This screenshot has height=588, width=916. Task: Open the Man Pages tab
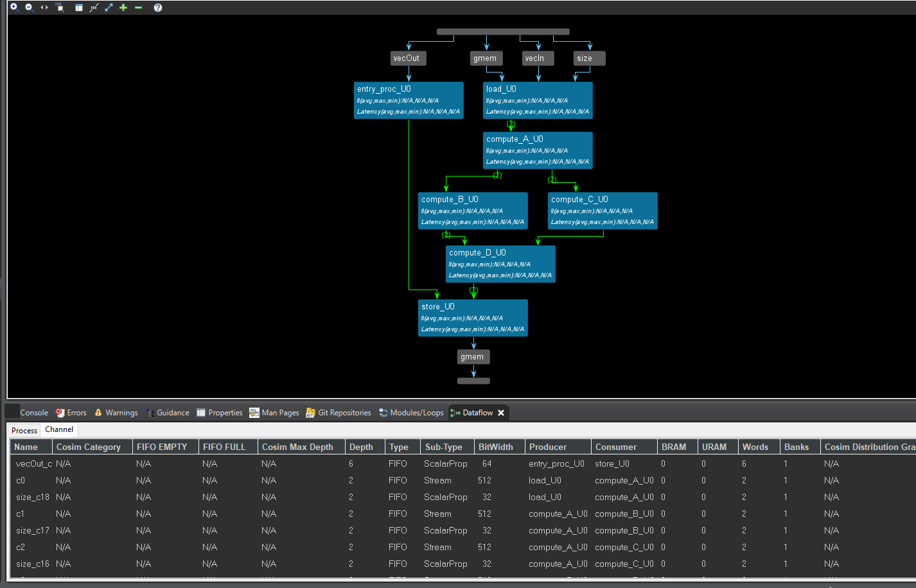pyautogui.click(x=274, y=413)
